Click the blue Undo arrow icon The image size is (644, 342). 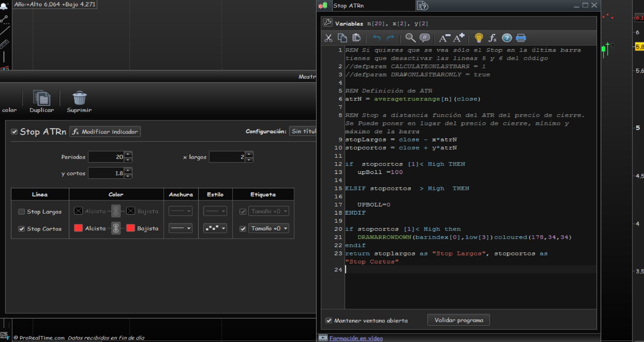tap(376, 38)
